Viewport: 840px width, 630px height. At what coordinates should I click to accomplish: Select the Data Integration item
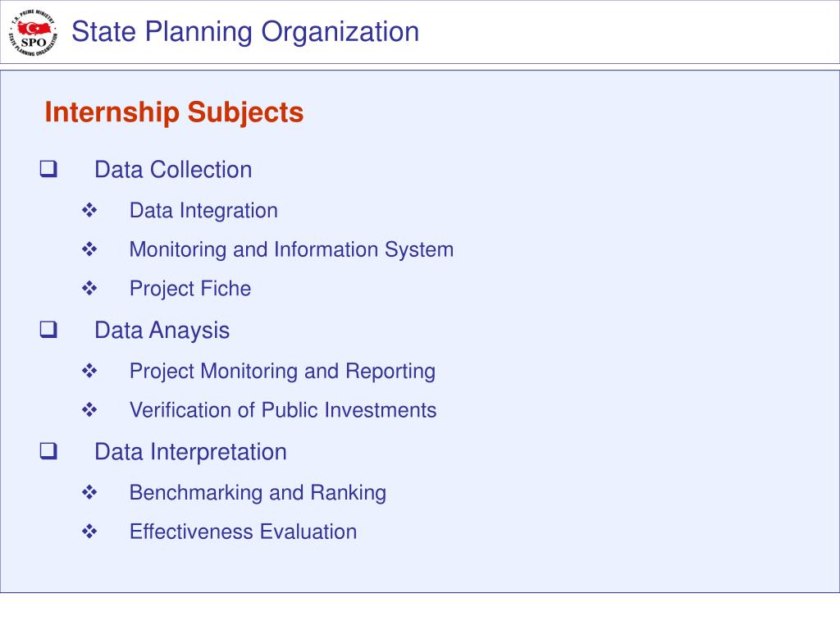pos(203,211)
